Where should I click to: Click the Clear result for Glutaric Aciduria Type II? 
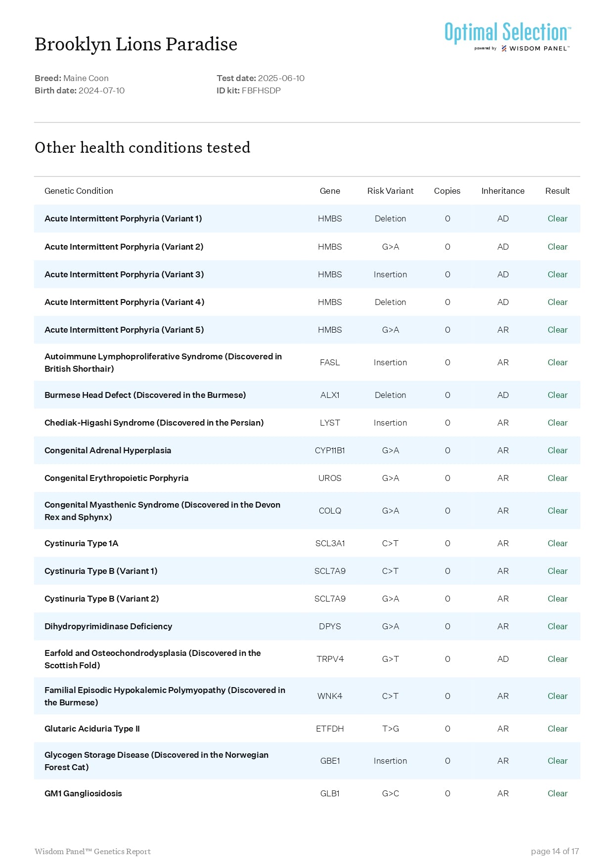click(557, 729)
